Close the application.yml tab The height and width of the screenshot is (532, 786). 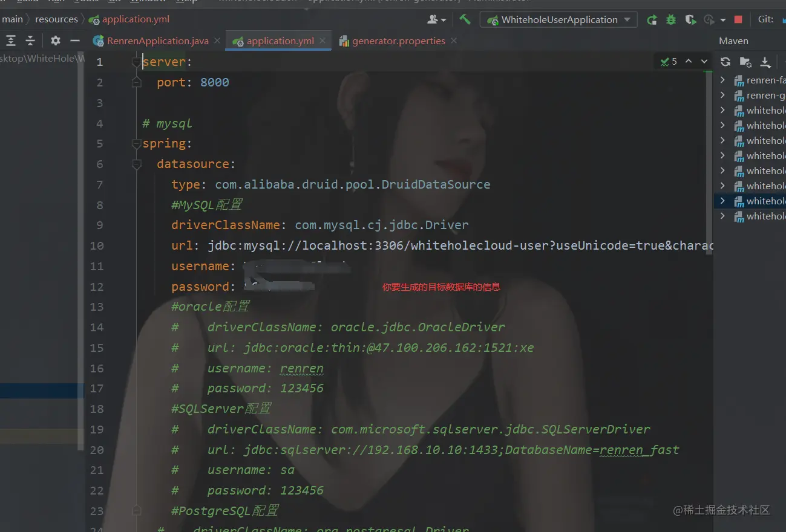pyautogui.click(x=323, y=41)
